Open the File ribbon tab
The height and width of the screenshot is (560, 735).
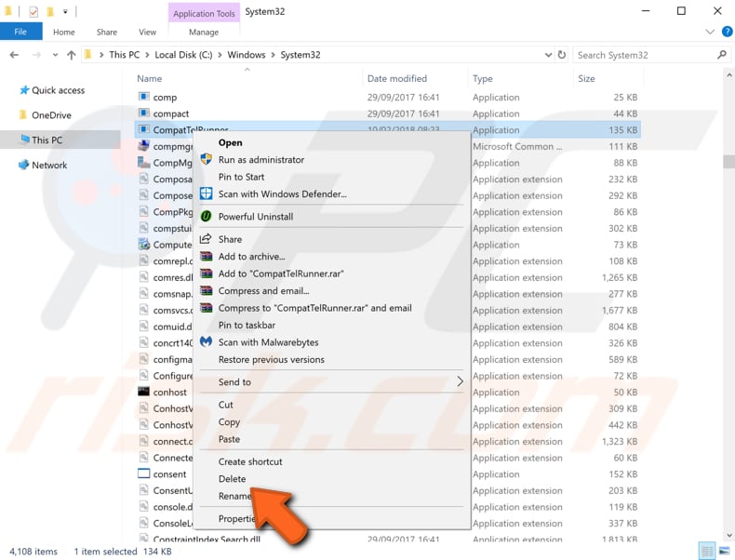[x=20, y=32]
